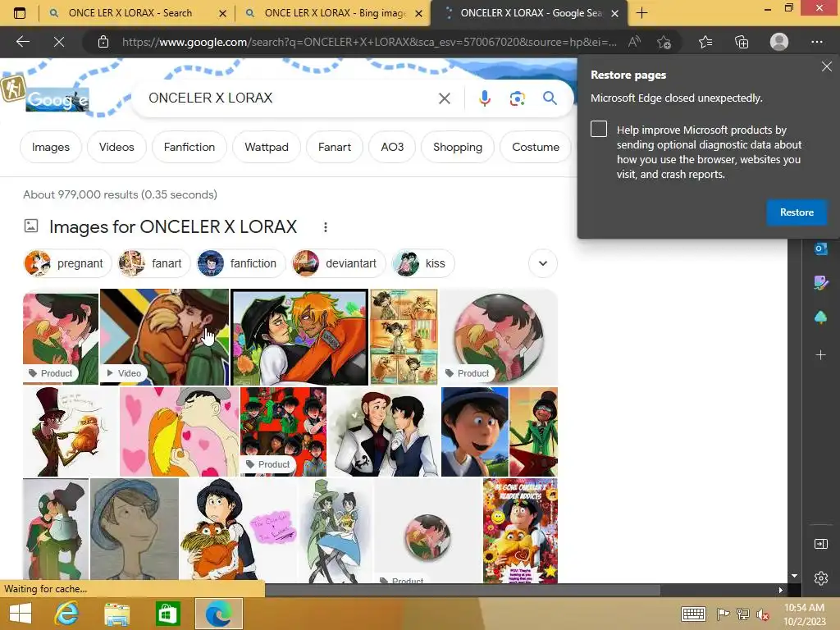Filter images by fanfiction chip
This screenshot has width=840, height=630.
pyautogui.click(x=240, y=263)
